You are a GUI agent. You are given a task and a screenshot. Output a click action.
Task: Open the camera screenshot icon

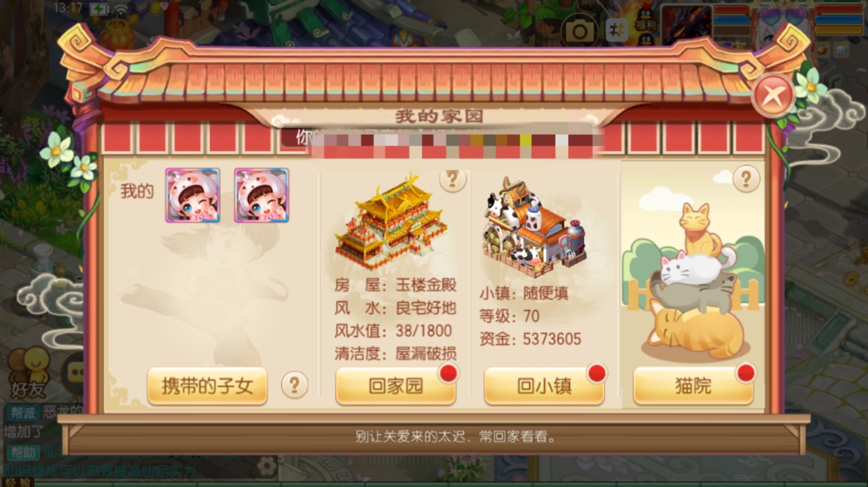click(x=580, y=31)
